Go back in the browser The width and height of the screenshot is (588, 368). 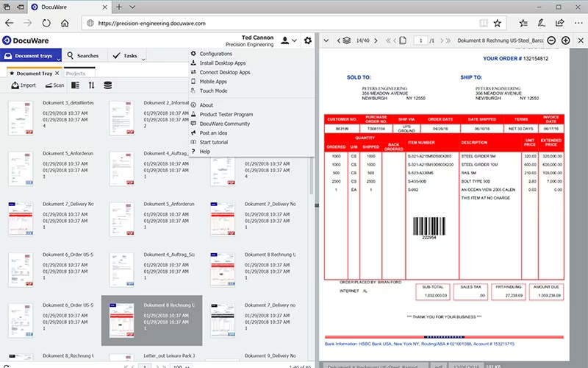coord(10,24)
